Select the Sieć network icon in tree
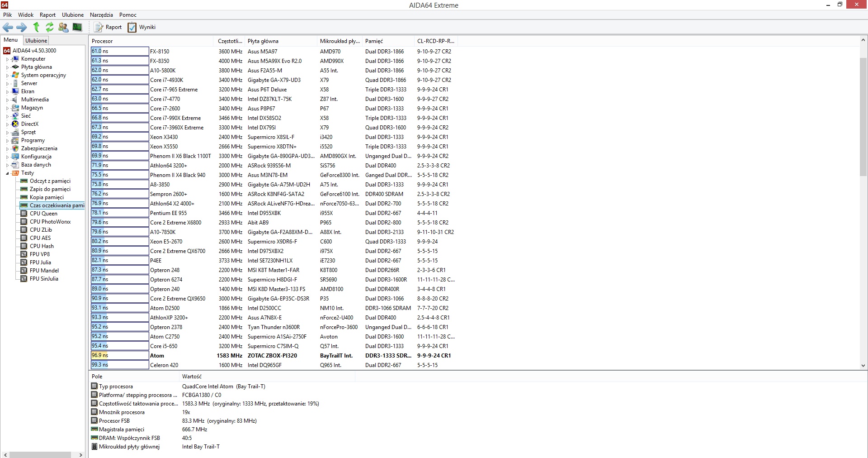Image resolution: width=868 pixels, height=458 pixels. [x=15, y=116]
